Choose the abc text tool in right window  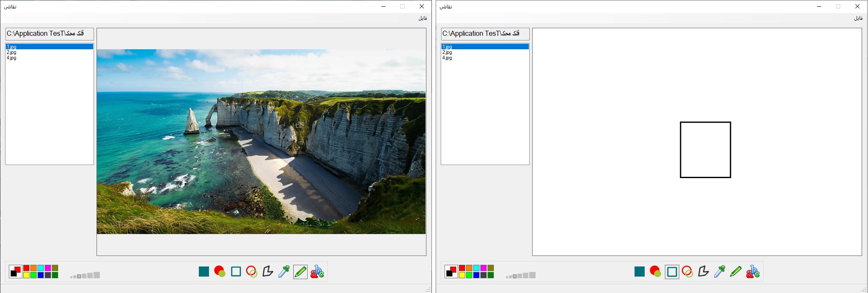[753, 272]
